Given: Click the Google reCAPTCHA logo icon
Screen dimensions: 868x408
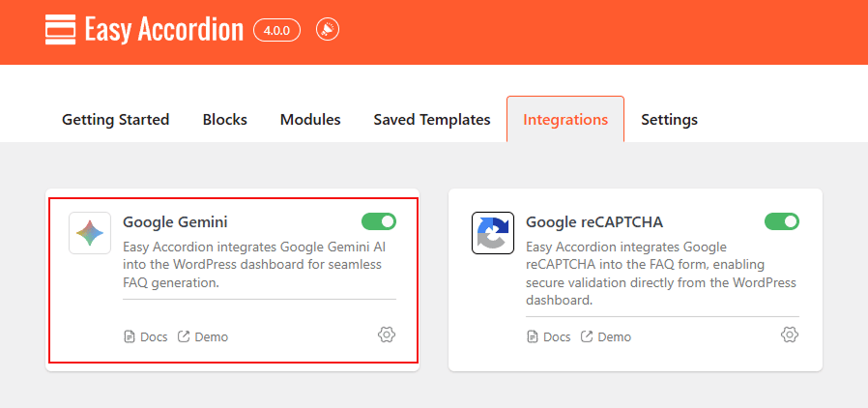Looking at the screenshot, I should coord(493,233).
